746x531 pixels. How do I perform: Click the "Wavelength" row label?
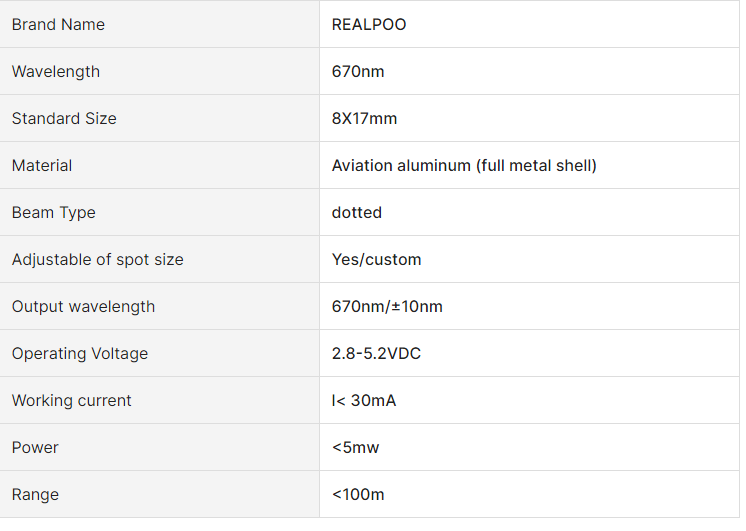[x=56, y=71]
